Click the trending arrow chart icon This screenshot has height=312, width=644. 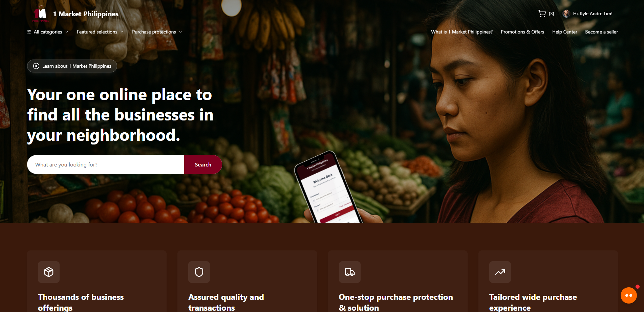point(500,272)
